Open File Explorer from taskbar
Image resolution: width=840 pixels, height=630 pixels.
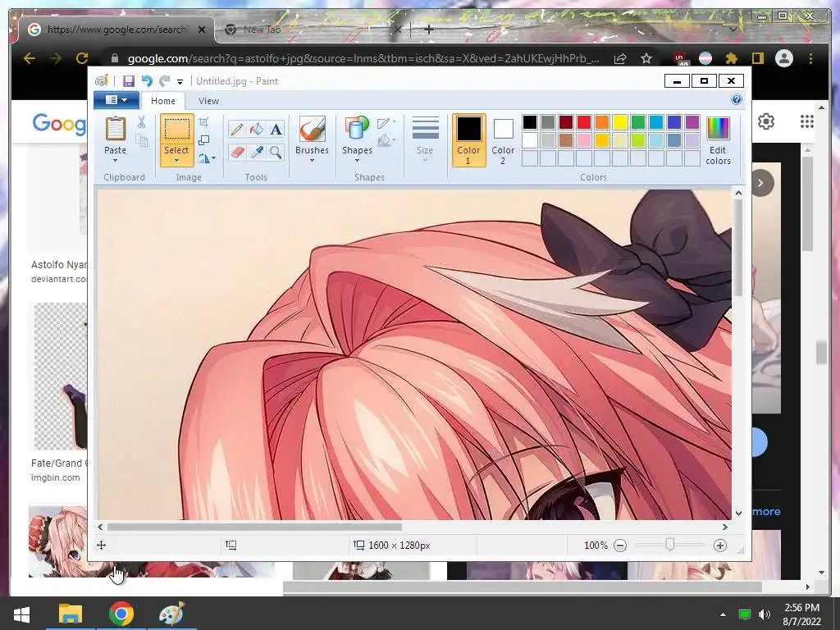[x=71, y=614]
